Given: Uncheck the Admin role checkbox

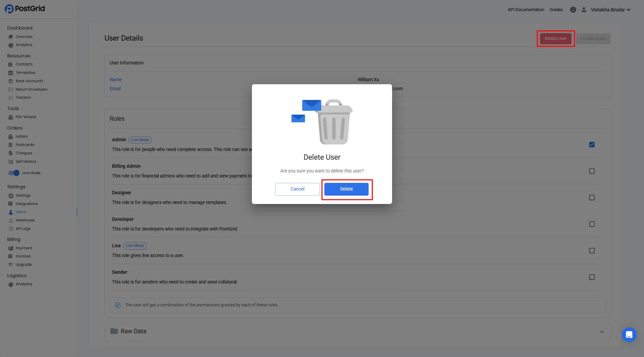Looking at the screenshot, I should (x=592, y=144).
